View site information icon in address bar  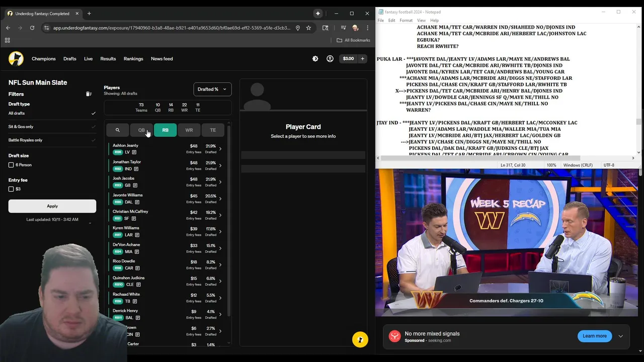(46, 28)
